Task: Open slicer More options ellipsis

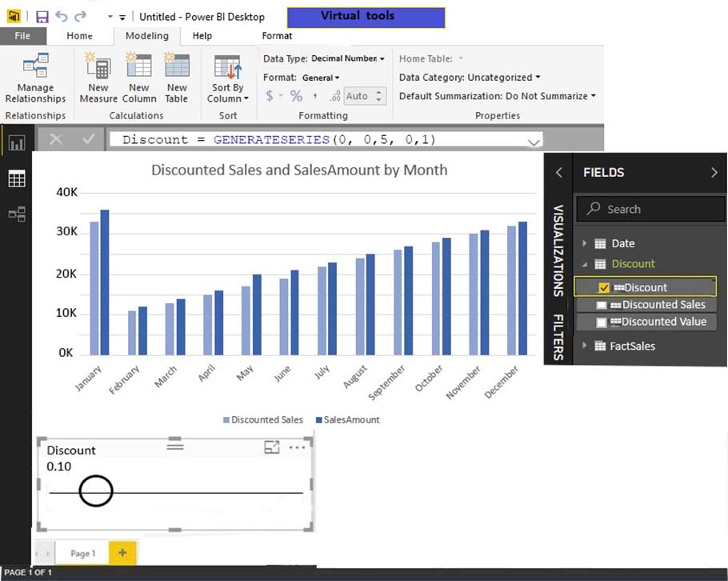Action: click(x=297, y=447)
